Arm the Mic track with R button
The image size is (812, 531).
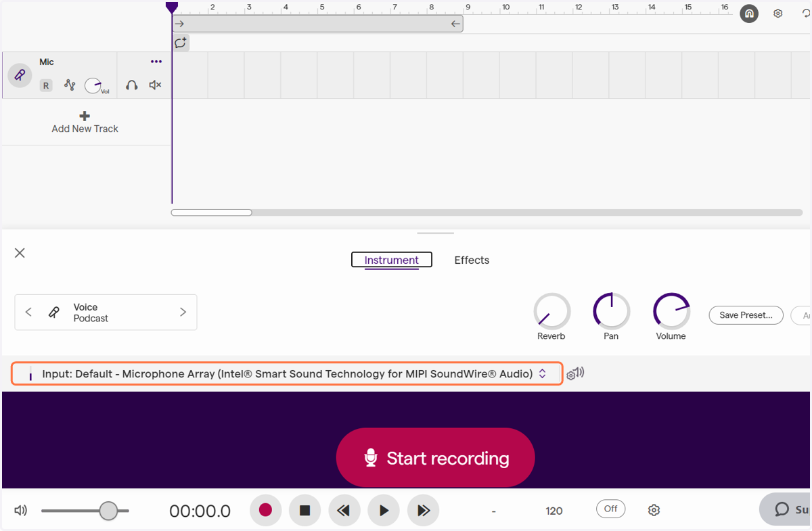46,85
